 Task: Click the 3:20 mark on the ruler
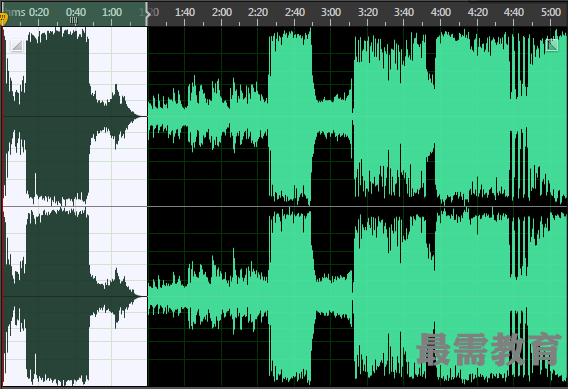[368, 12]
